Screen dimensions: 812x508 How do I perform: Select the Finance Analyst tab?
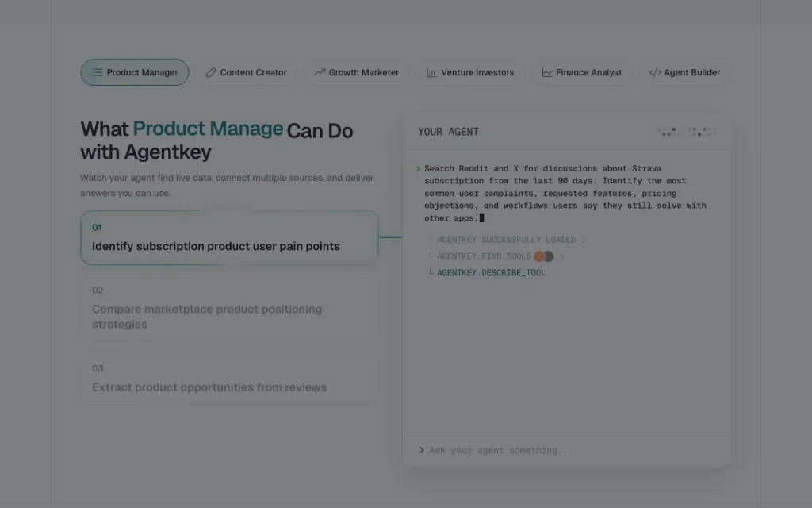[x=581, y=72]
